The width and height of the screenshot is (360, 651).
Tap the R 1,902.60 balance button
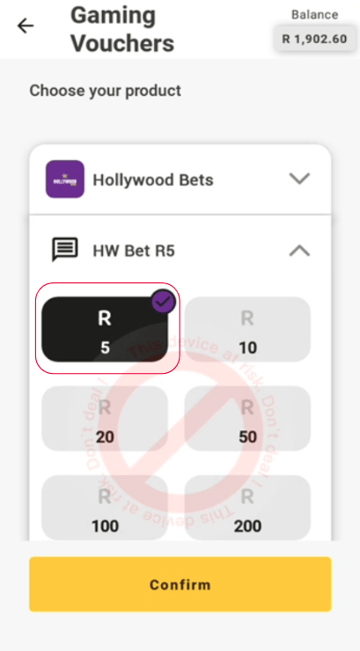314,39
